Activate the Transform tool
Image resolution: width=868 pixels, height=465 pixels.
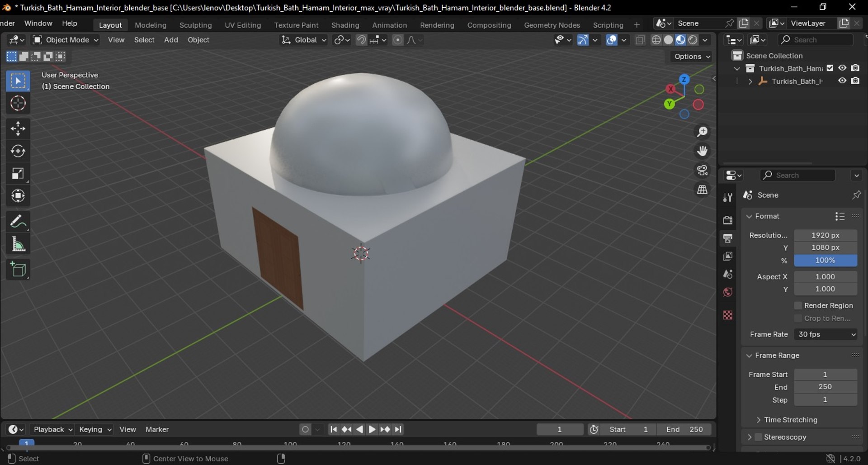pos(18,196)
